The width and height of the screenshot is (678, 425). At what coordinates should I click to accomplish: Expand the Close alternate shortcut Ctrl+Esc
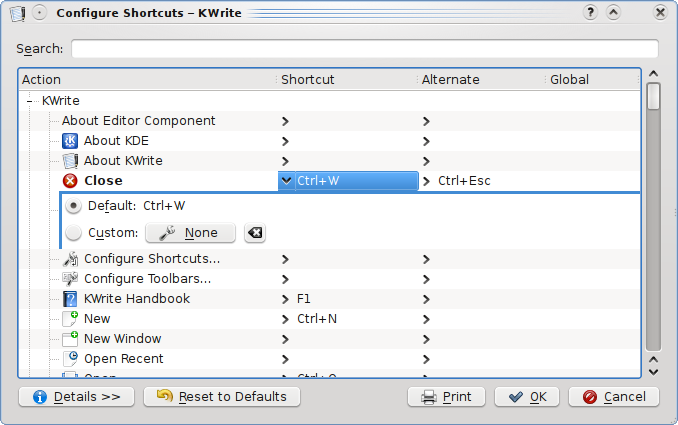pos(427,181)
